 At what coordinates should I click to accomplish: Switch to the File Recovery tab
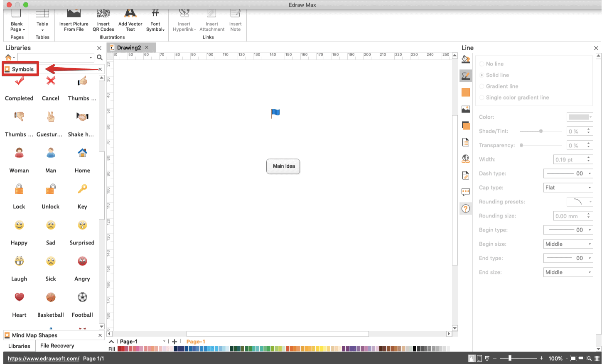(x=57, y=345)
